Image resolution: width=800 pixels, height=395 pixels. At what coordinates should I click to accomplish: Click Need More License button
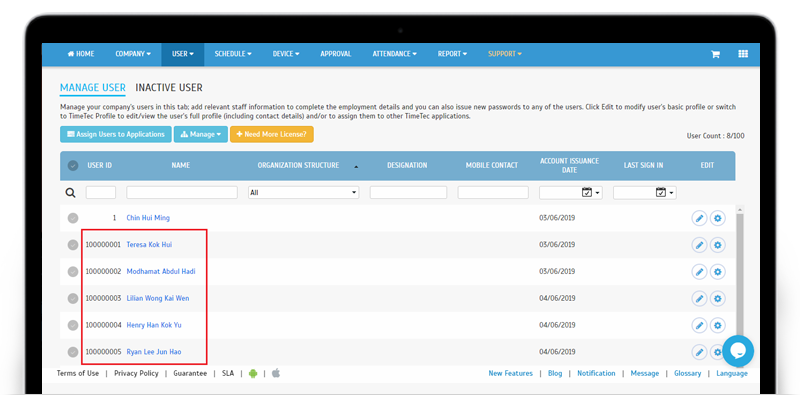[x=271, y=135]
